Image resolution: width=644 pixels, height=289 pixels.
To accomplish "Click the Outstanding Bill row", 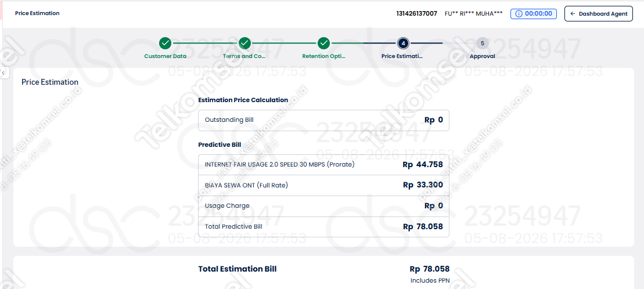I will (323, 120).
